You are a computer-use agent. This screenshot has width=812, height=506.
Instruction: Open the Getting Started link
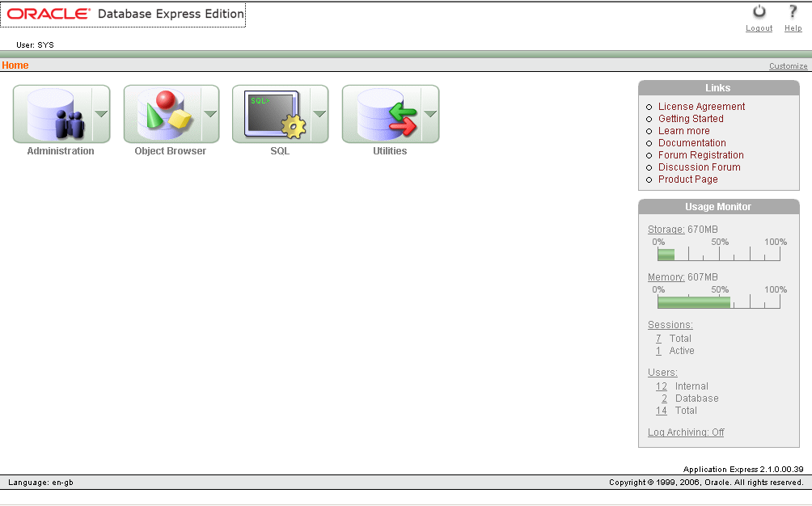coord(691,119)
